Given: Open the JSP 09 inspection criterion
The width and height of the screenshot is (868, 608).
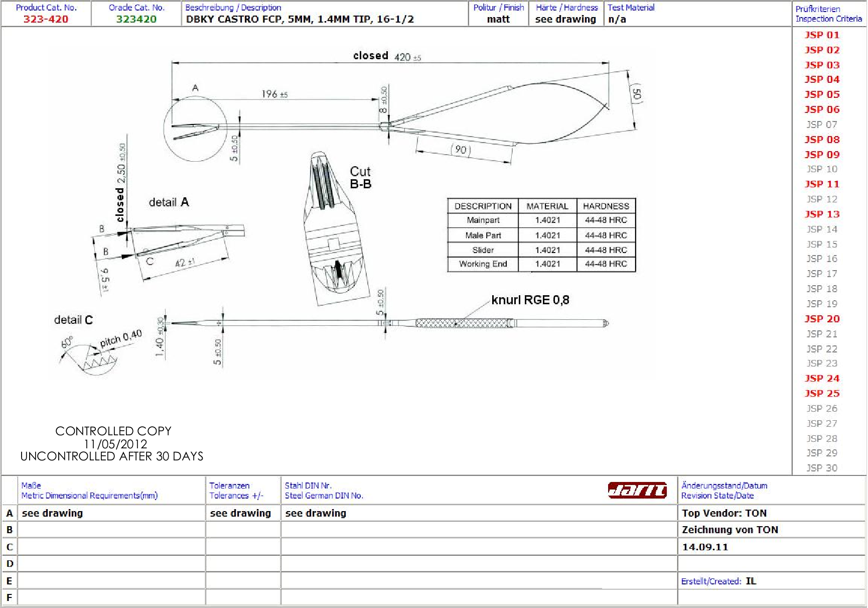Looking at the screenshot, I should click(821, 155).
